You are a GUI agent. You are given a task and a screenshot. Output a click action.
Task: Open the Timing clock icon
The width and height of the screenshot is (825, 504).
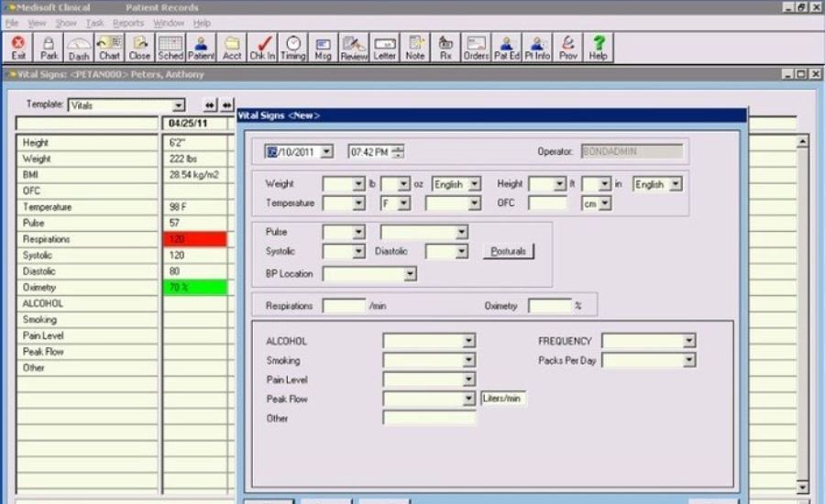click(293, 48)
